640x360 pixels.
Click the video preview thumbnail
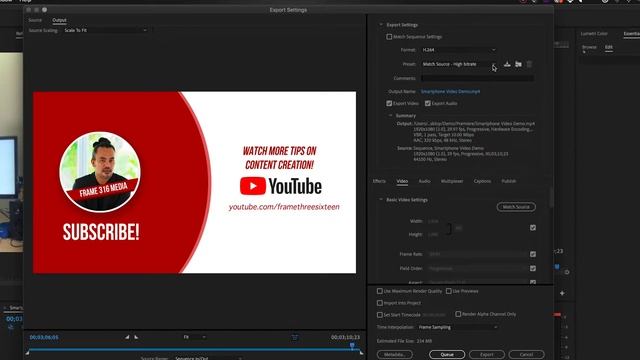pos(194,182)
